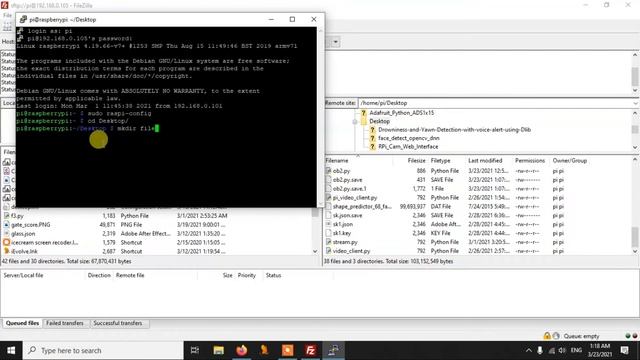Launch Firefox from the taskbar
This screenshot has height=360, width=640.
[242, 350]
